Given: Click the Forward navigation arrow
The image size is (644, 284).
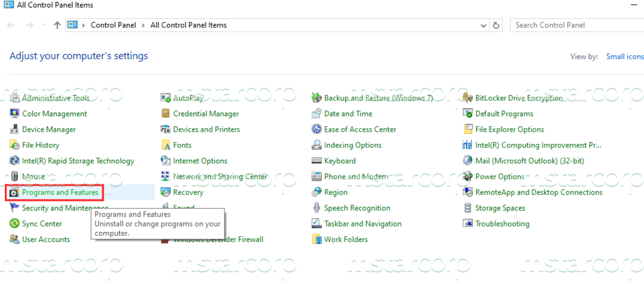Looking at the screenshot, I should [x=30, y=25].
